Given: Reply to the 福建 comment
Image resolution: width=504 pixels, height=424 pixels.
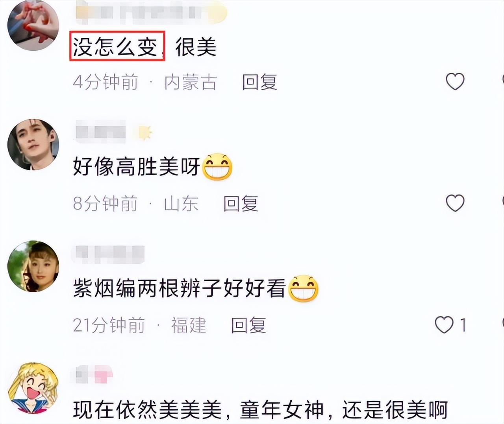Looking at the screenshot, I should coord(248,325).
